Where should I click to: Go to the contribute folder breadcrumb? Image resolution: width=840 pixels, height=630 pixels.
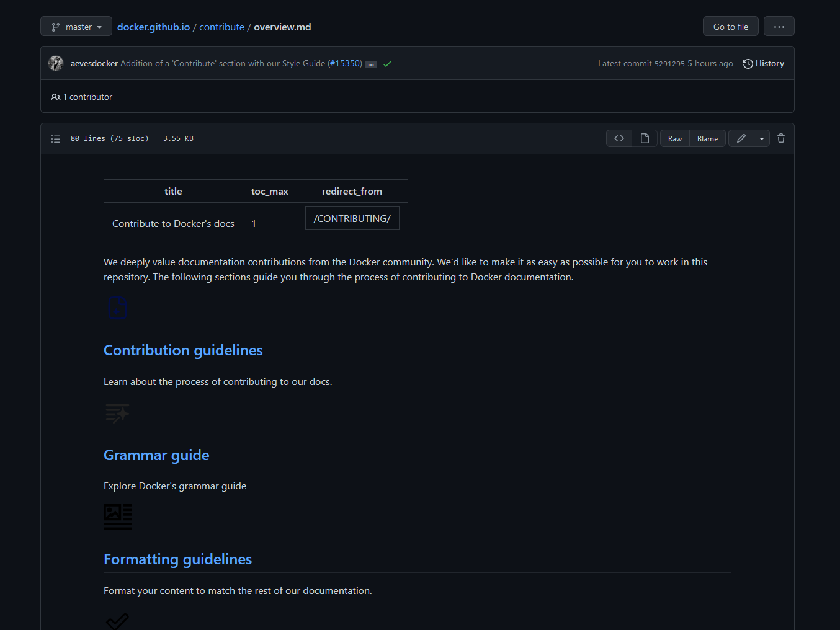click(221, 27)
